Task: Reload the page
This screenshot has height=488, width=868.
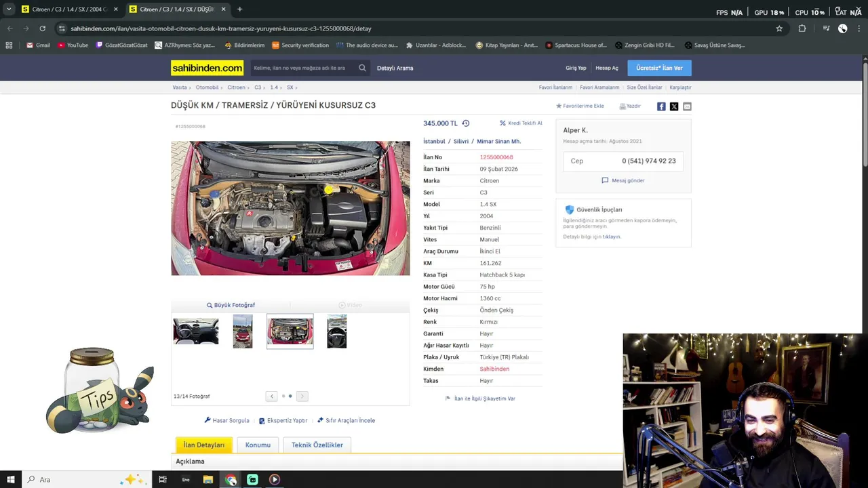Action: point(42,28)
